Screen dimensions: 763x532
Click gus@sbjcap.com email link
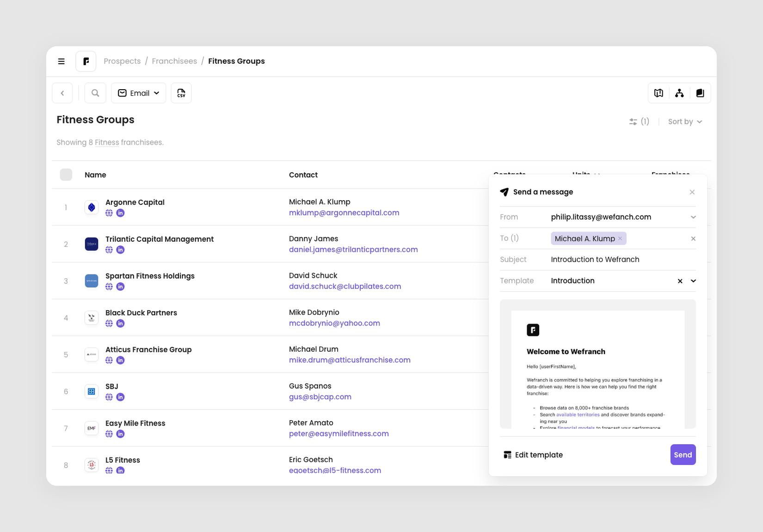pyautogui.click(x=320, y=397)
